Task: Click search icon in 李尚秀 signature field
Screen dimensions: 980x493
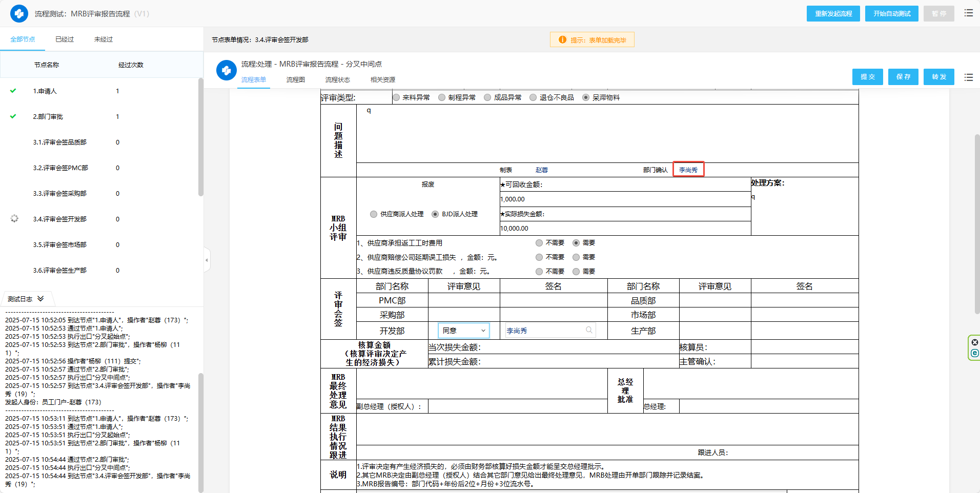Action: [589, 330]
